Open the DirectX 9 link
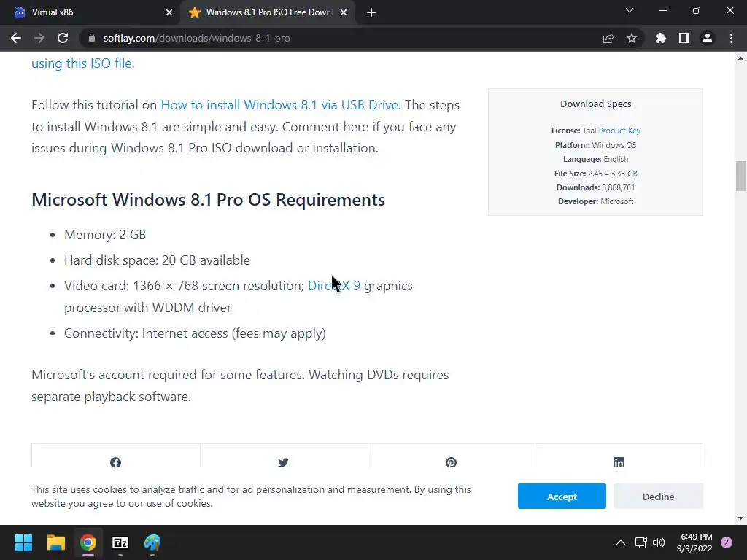The width and height of the screenshot is (747, 560). pos(334,286)
